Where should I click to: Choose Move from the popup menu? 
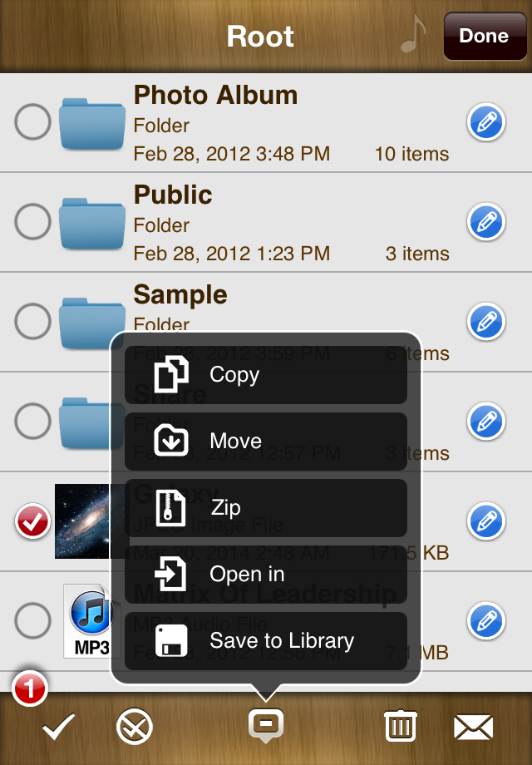point(266,441)
